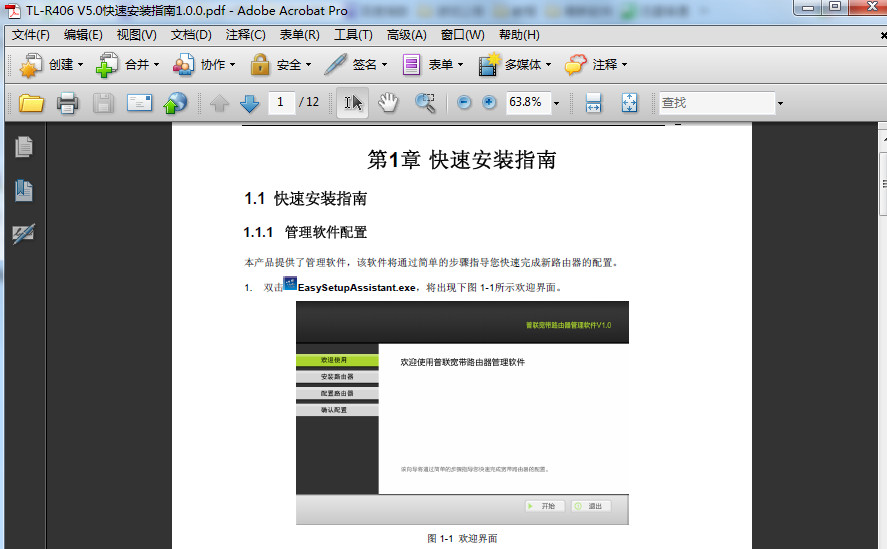
Task: Expand the 表单 dropdown arrow
Action: pyautogui.click(x=460, y=65)
